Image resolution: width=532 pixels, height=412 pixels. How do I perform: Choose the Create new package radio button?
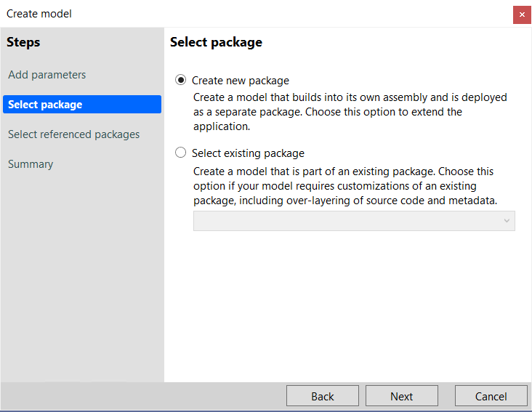click(180, 80)
